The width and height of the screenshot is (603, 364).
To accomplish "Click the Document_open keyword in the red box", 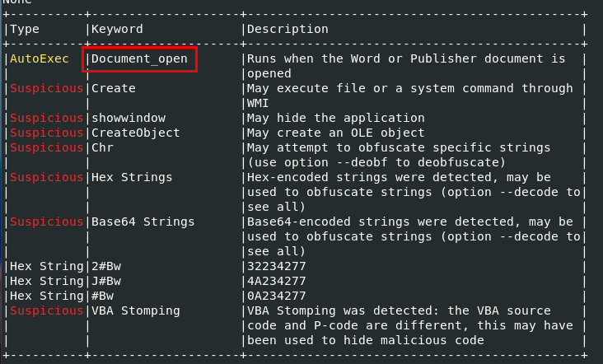I will tap(138, 59).
